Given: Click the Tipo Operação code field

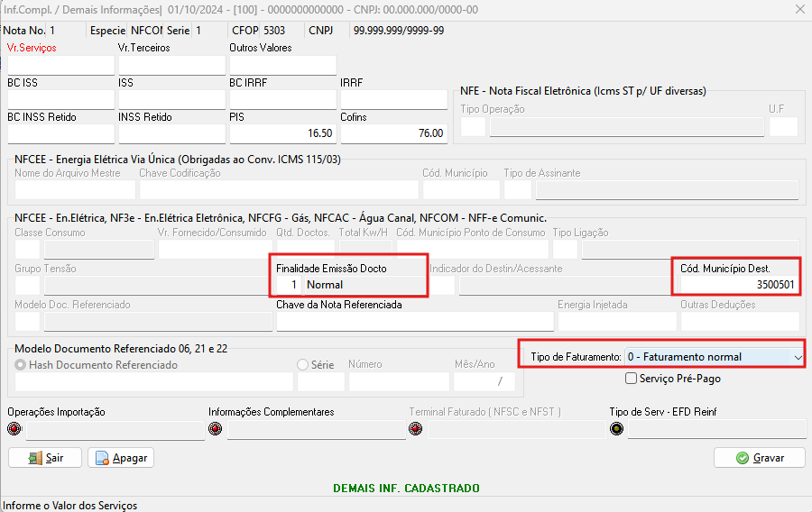Looking at the screenshot, I should 473,127.
